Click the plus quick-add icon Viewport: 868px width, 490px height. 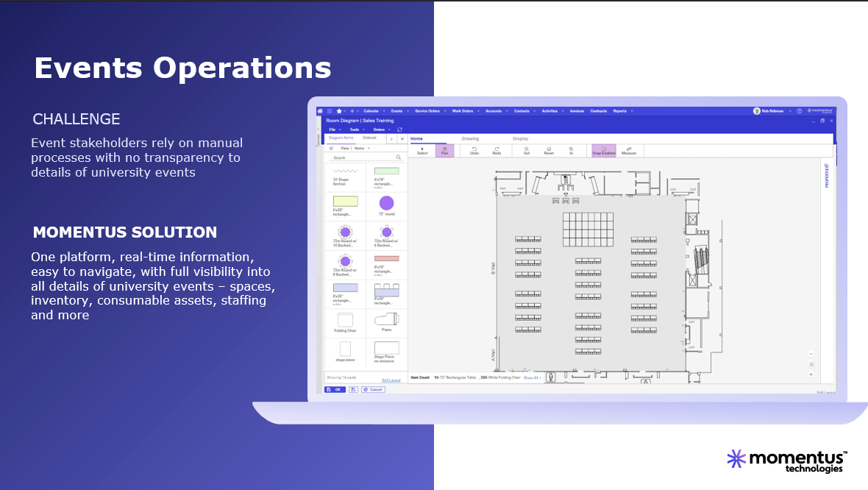click(352, 111)
